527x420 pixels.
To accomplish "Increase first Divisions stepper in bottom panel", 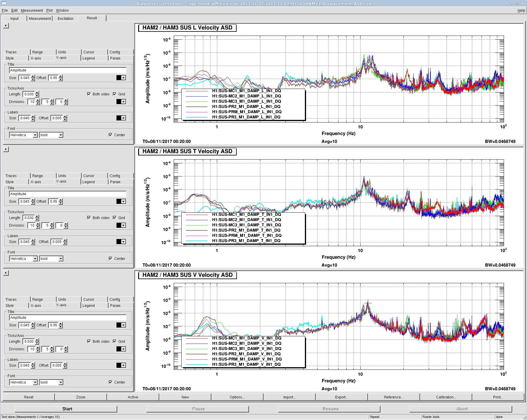I will click(x=38, y=348).
